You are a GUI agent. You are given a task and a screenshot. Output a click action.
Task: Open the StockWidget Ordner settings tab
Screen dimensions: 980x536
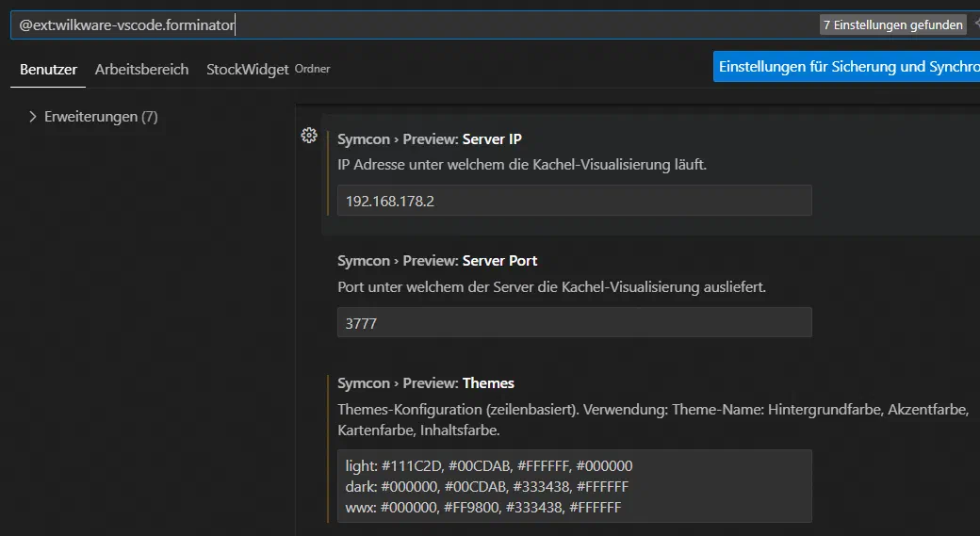tap(269, 70)
